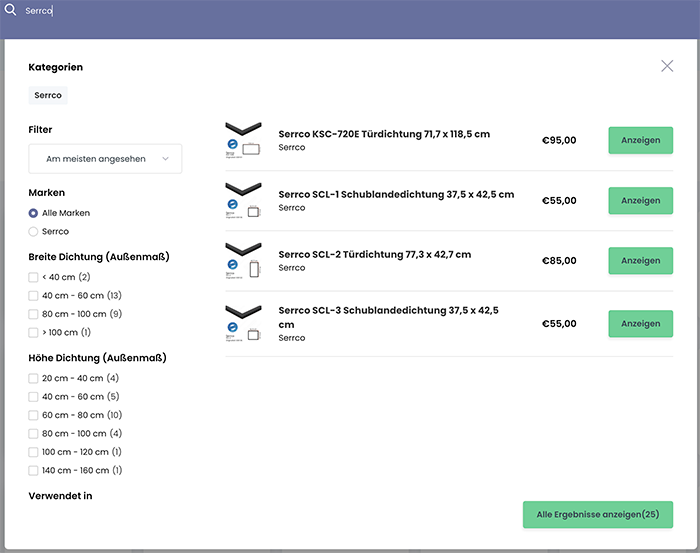Check the height '80 cm - 100 cm (4)' filter
Viewport: 700px width, 553px height.
[33, 433]
